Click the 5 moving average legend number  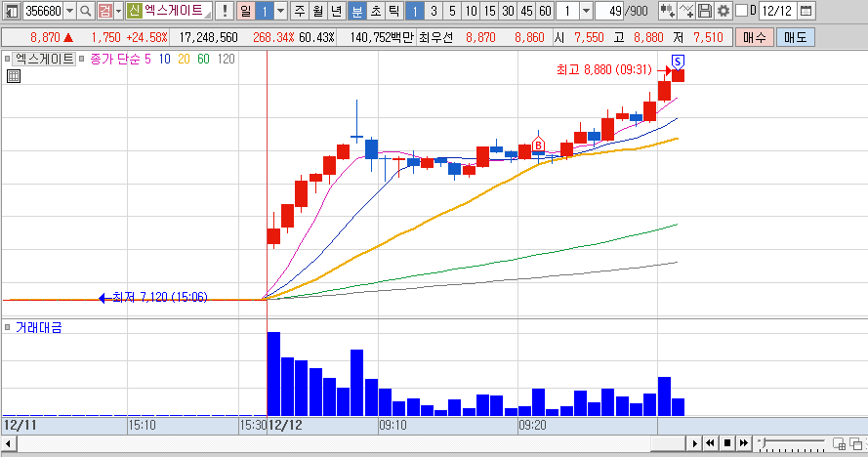pyautogui.click(x=147, y=59)
